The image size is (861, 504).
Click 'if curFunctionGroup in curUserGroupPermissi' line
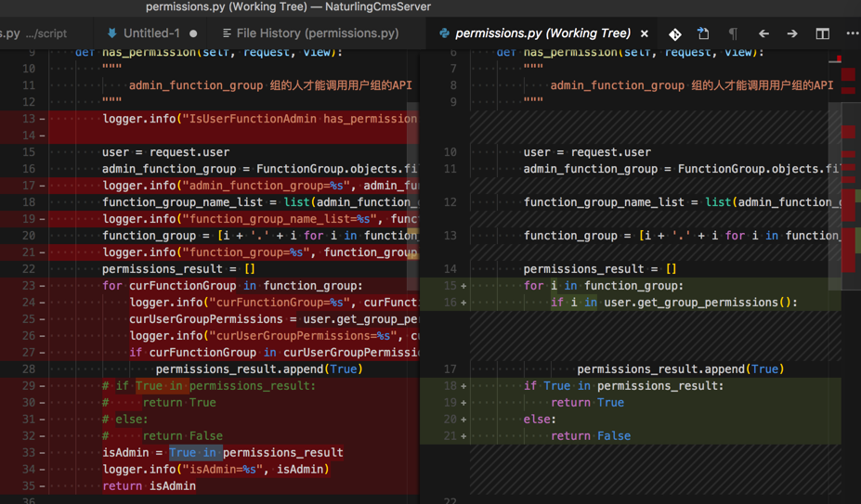point(273,353)
